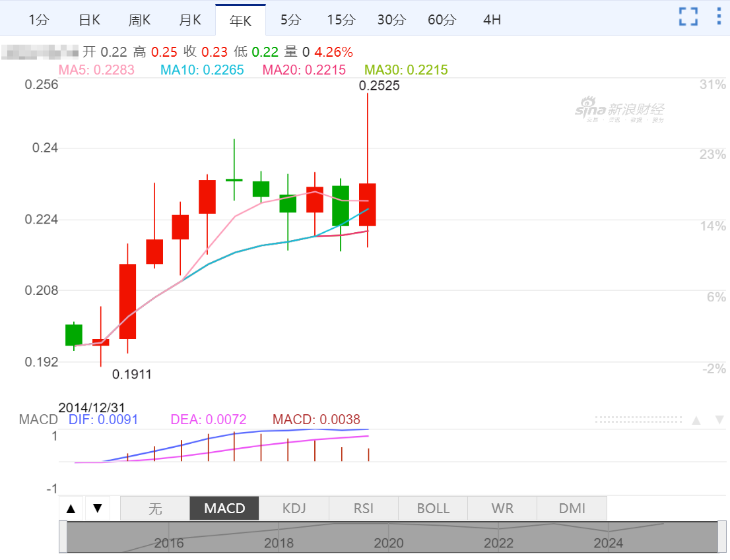Select the 周K weekly chart tab
The image size is (730, 560).
tap(139, 20)
